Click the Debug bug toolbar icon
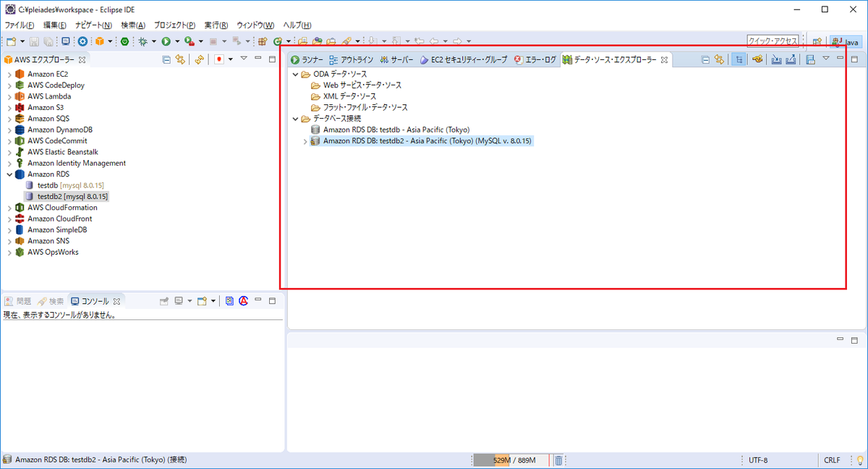868x469 pixels. (143, 42)
